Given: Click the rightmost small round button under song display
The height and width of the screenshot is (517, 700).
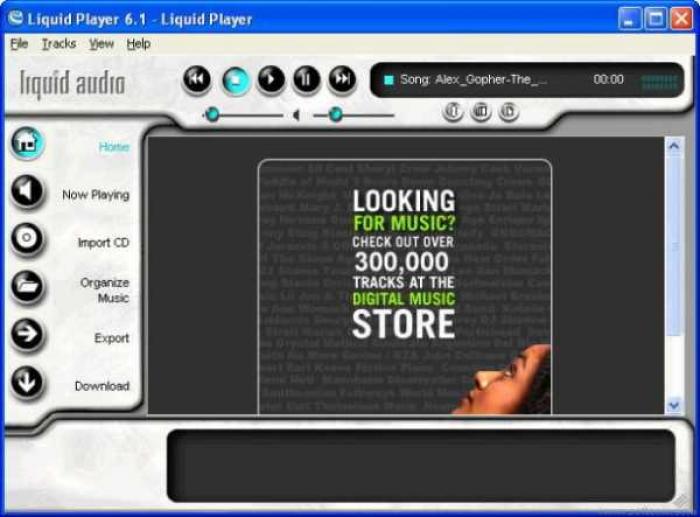Looking at the screenshot, I should (508, 111).
